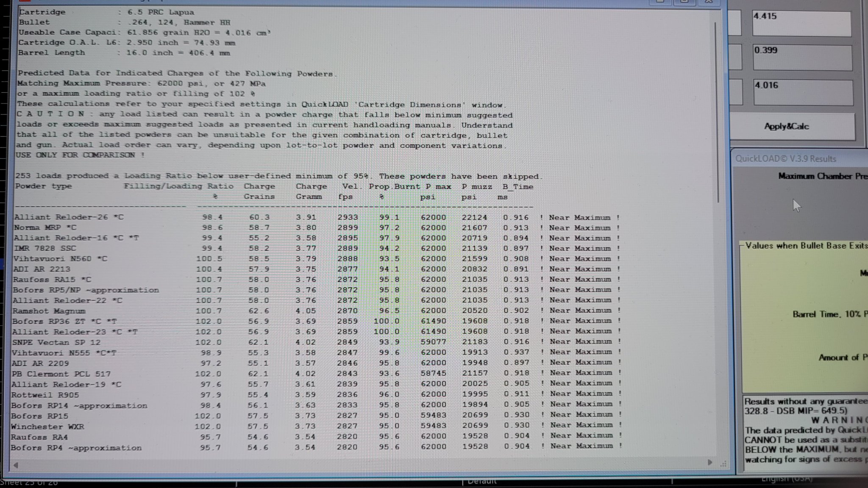The width and height of the screenshot is (868, 488).
Task: Select the Rottweil R905 row
Action: (317, 395)
